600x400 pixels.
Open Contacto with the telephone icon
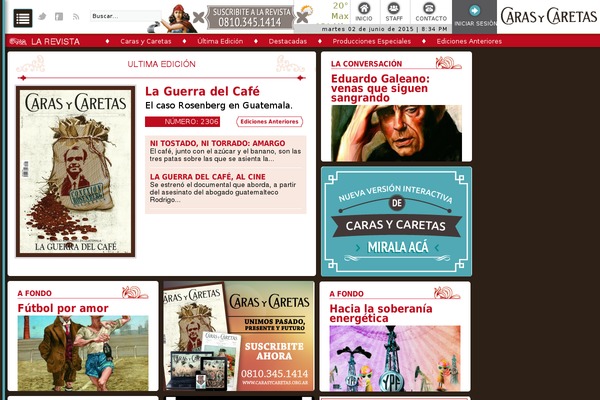click(x=431, y=12)
